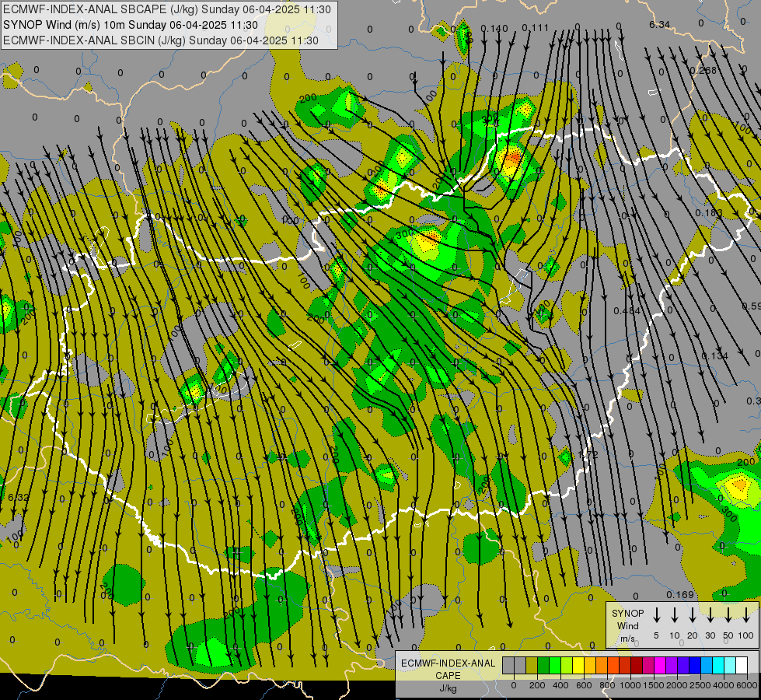Image resolution: width=761 pixels, height=700 pixels.
Task: Click the dark green CAPE legend swatch
Action: [543, 666]
